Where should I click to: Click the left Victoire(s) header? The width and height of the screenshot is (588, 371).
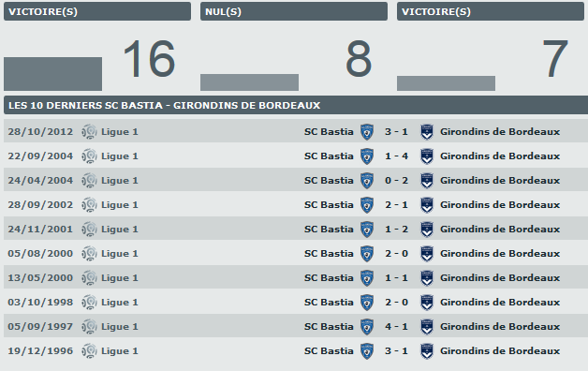pyautogui.click(x=97, y=11)
